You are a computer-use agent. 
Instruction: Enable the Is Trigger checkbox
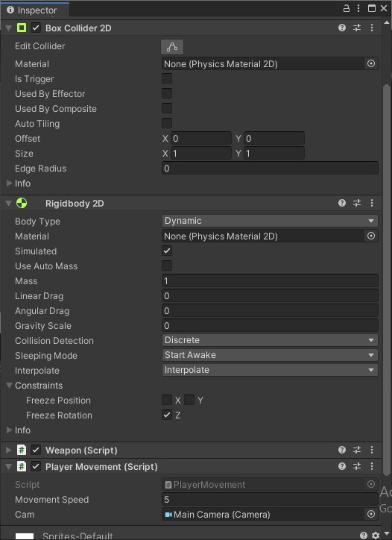[x=167, y=78]
